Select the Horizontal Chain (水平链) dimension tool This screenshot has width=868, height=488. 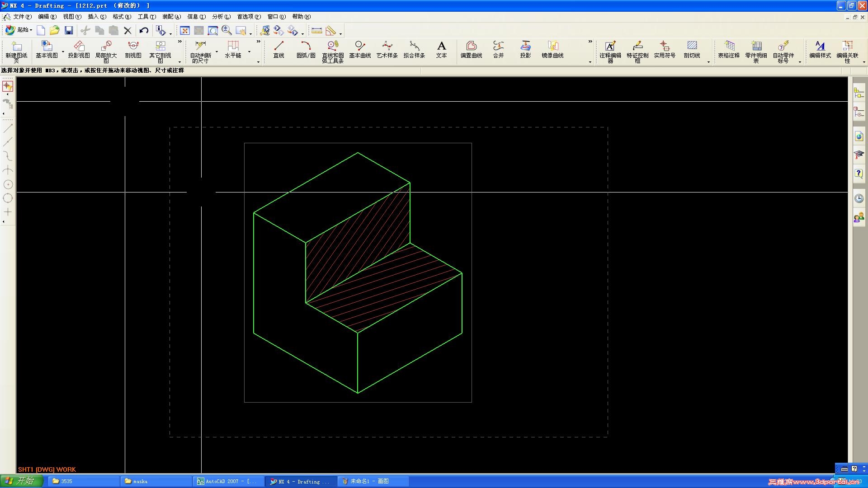click(233, 49)
